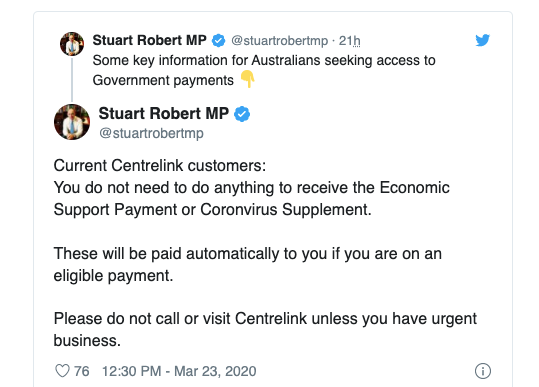Click the verified badge in the parent tweet

(218, 41)
